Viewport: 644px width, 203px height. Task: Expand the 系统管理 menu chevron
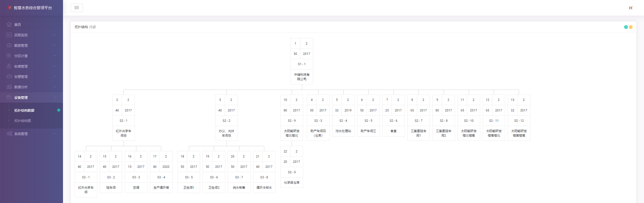click(55, 134)
